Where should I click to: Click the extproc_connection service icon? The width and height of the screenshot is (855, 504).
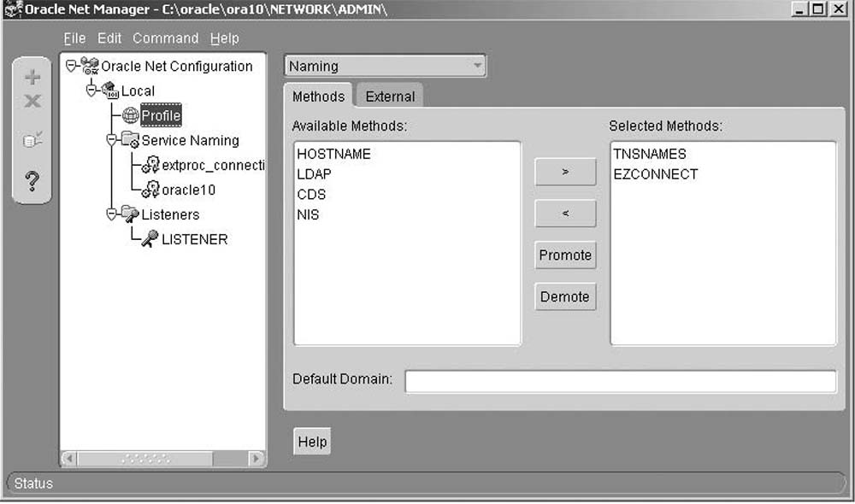(150, 165)
